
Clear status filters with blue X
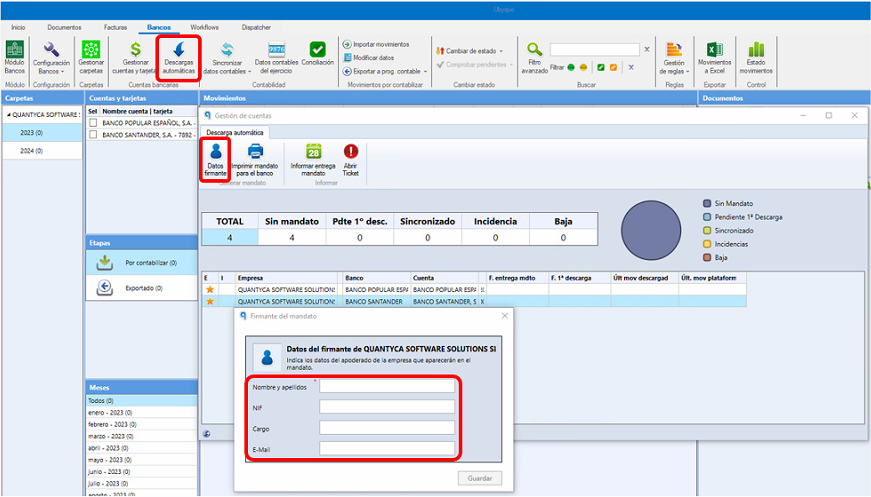(631, 68)
